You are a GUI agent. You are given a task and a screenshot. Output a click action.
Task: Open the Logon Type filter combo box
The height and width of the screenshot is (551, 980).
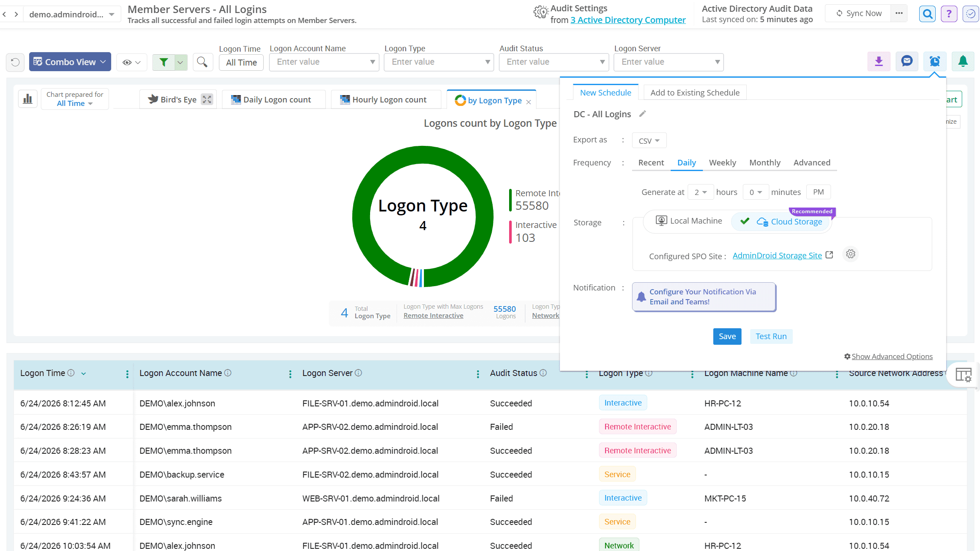tap(439, 62)
